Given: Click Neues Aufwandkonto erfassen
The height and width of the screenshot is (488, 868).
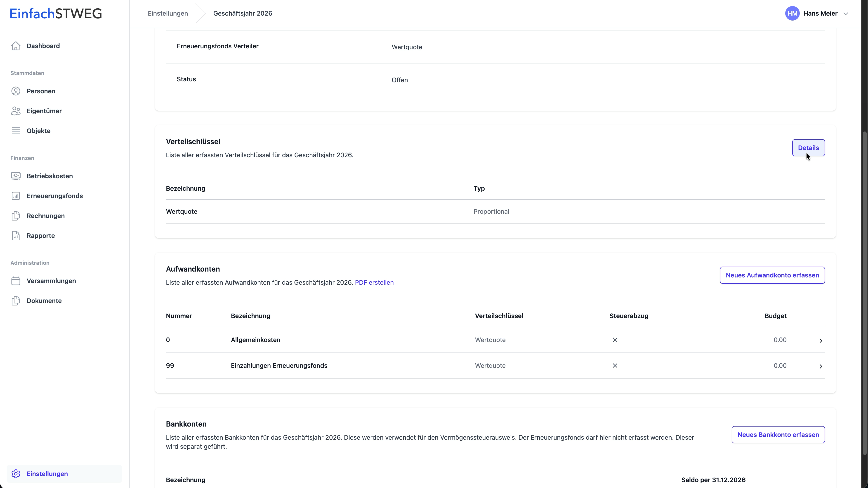Looking at the screenshot, I should click(x=772, y=275).
